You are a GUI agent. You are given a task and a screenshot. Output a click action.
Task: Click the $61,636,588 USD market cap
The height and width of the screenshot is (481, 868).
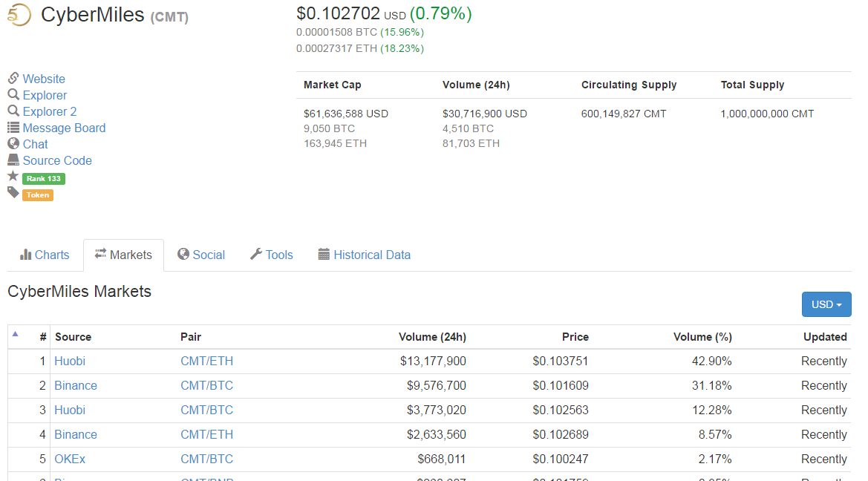coord(346,114)
